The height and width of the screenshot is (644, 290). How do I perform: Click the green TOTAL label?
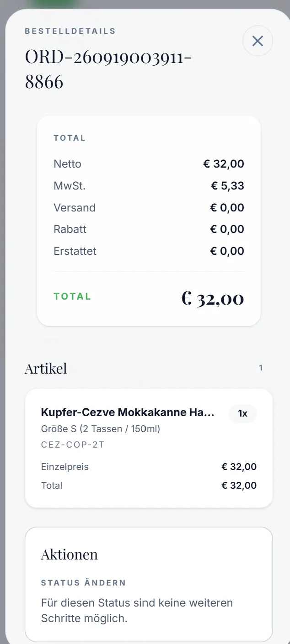click(x=72, y=296)
